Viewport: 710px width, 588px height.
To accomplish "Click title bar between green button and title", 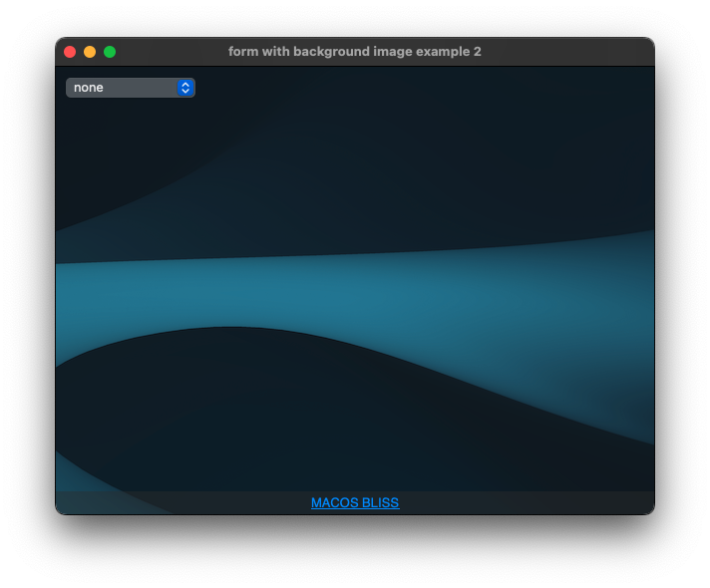I will tap(170, 52).
